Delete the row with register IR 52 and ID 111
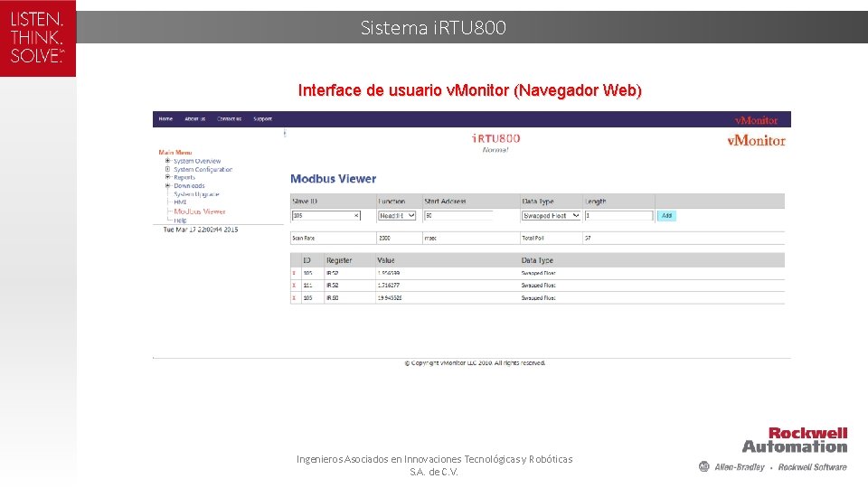 click(294, 286)
